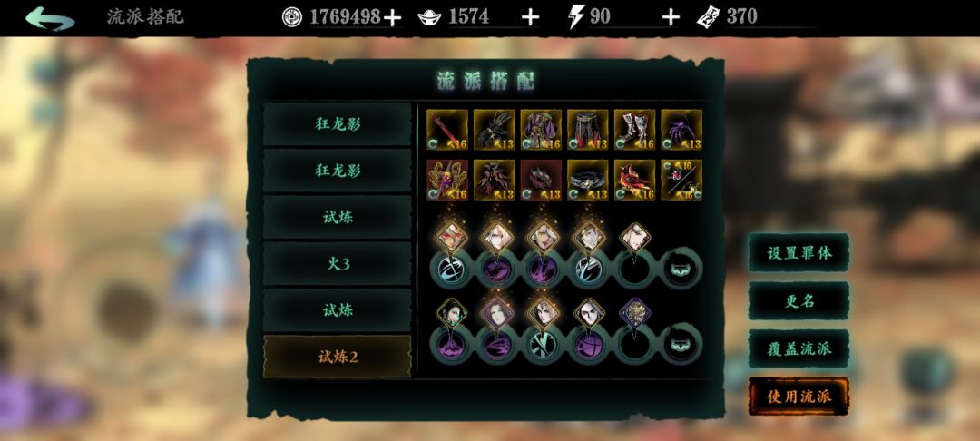980x441 pixels.
Task: Select the purple robe armor slot
Action: point(541,130)
